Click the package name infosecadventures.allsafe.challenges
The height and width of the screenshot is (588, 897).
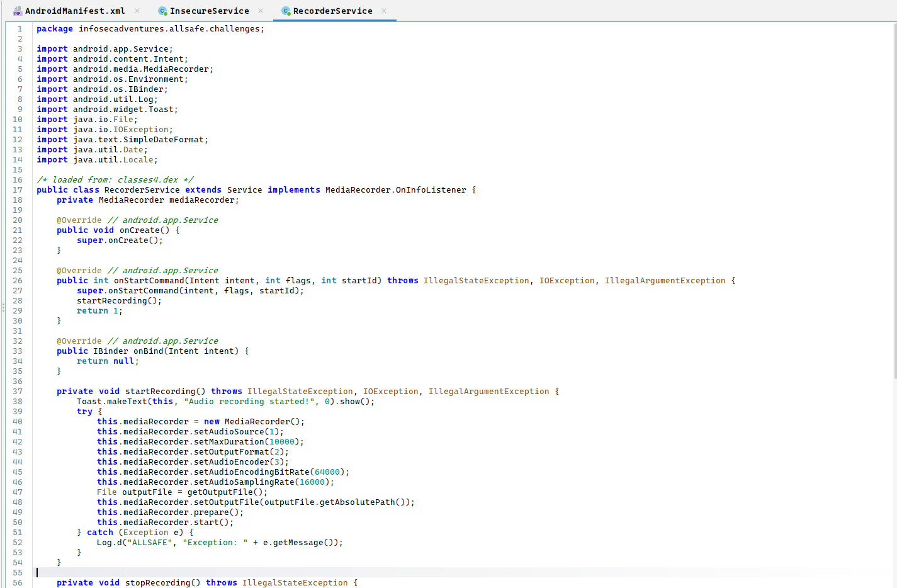coord(169,29)
